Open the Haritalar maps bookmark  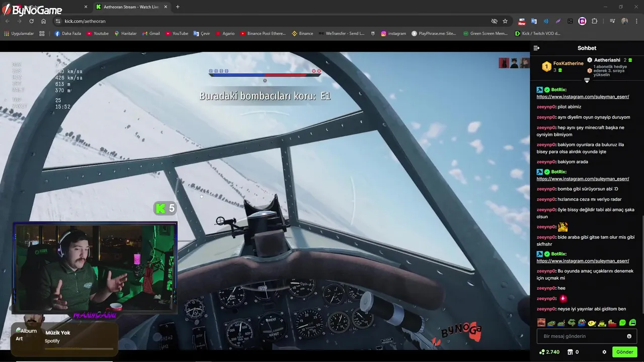125,34
